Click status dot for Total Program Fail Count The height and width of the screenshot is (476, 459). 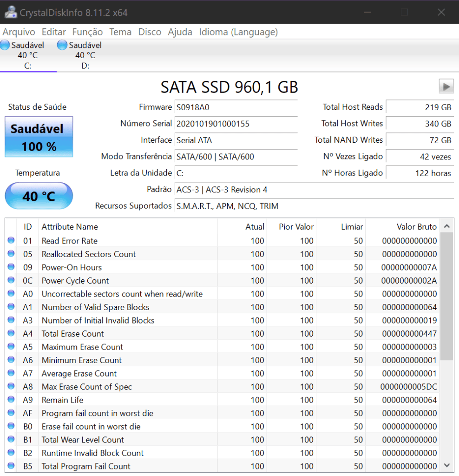(11, 465)
